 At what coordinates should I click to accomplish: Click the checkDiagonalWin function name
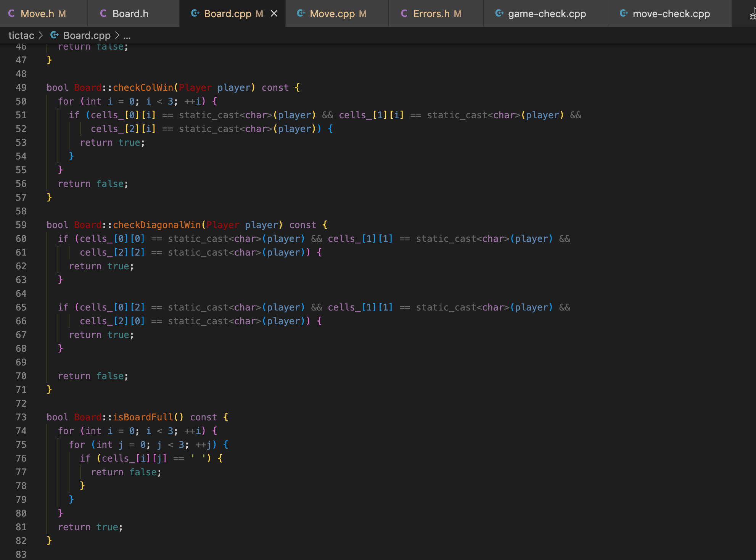point(156,225)
